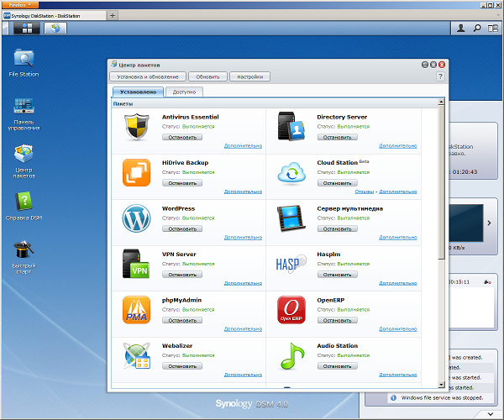Open the DSM main menu grid icon
Screen dimensions: 504x420
[x=27, y=29]
